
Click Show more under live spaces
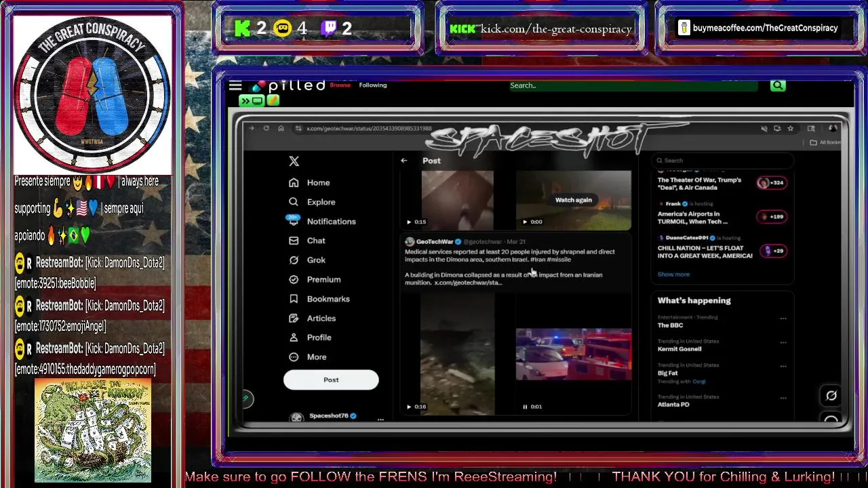tap(673, 274)
